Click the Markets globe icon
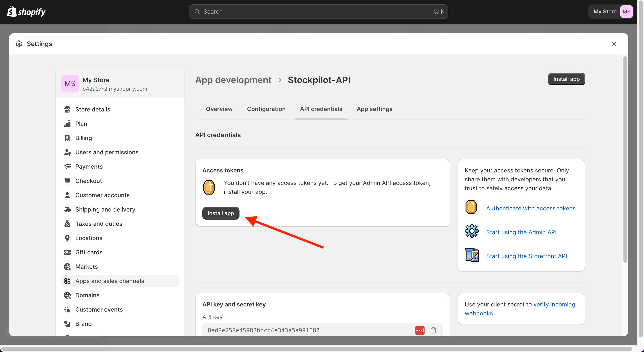 click(x=67, y=267)
